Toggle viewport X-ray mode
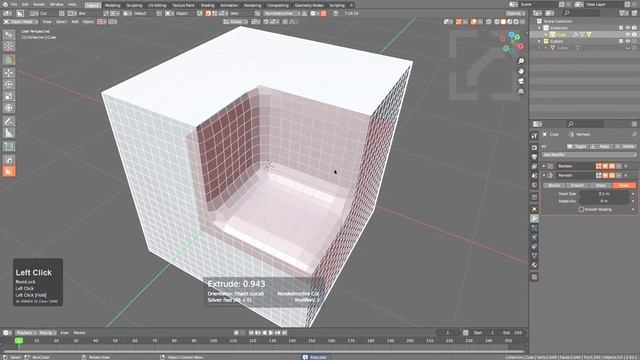Screen dimensions: 640x360 [x=489, y=22]
